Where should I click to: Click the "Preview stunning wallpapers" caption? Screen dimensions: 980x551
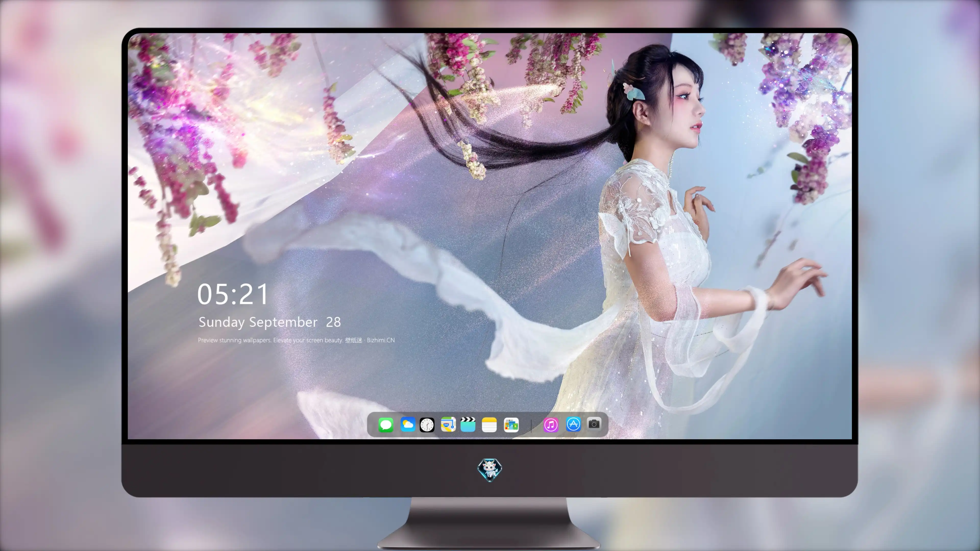[x=296, y=340]
